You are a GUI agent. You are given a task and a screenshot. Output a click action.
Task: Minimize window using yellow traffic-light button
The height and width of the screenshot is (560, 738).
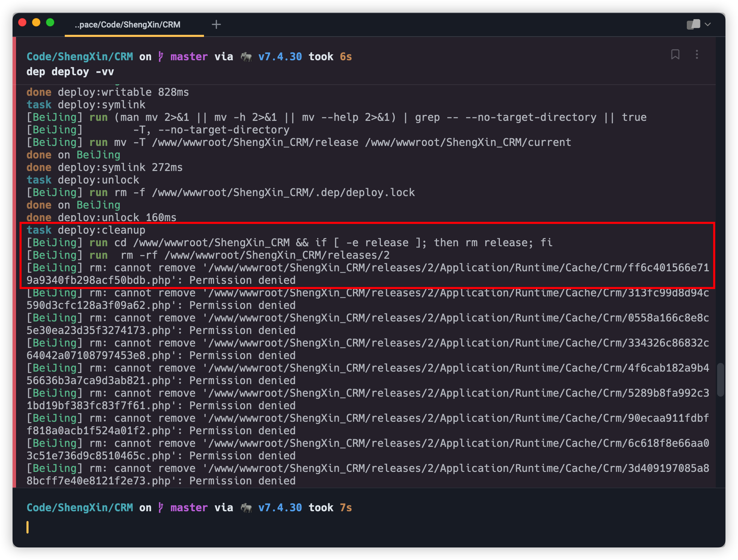point(36,23)
